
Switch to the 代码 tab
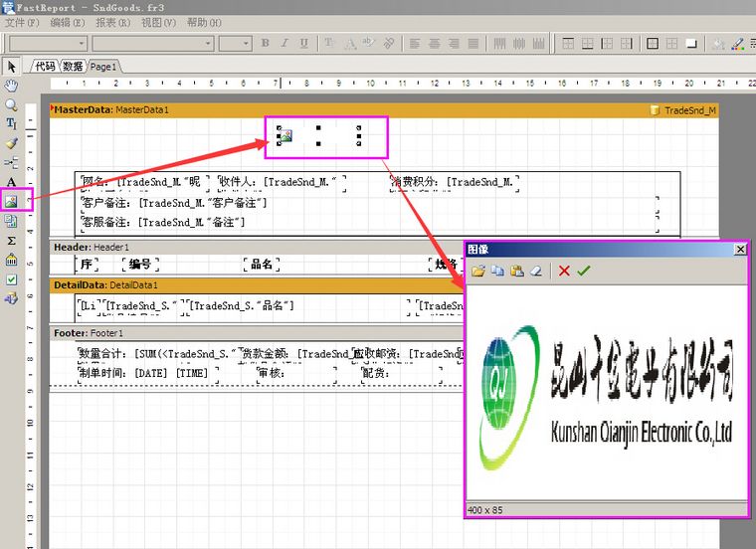coord(45,67)
